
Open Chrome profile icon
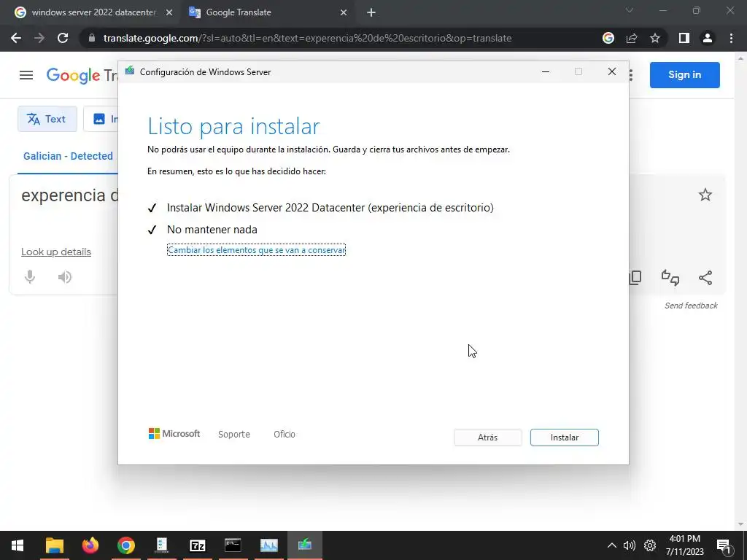(708, 38)
